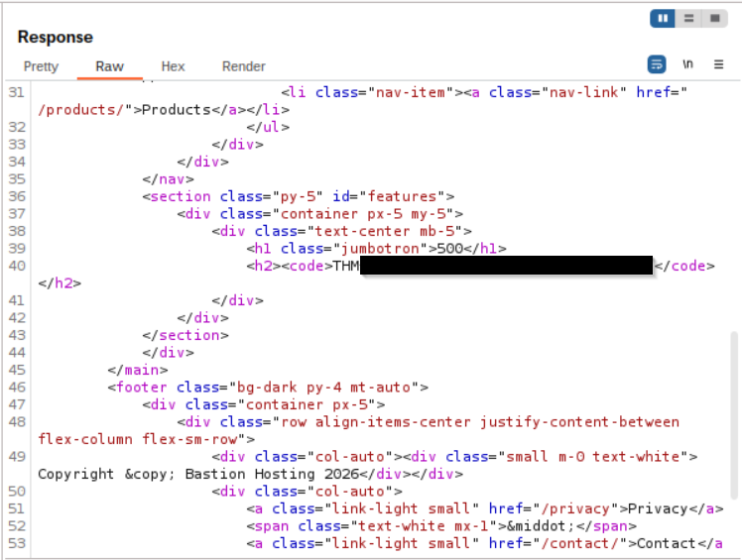Toggle the word wrap icon
742x560 pixels.
tap(657, 64)
